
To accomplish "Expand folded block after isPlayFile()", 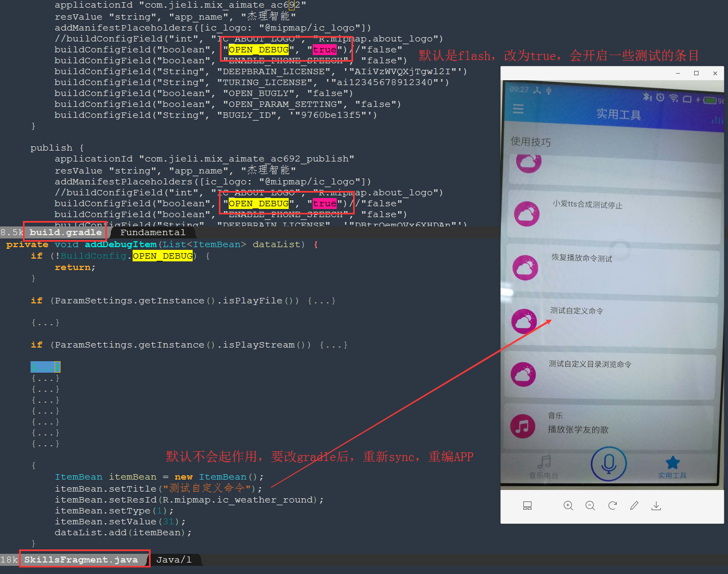I will 321,301.
